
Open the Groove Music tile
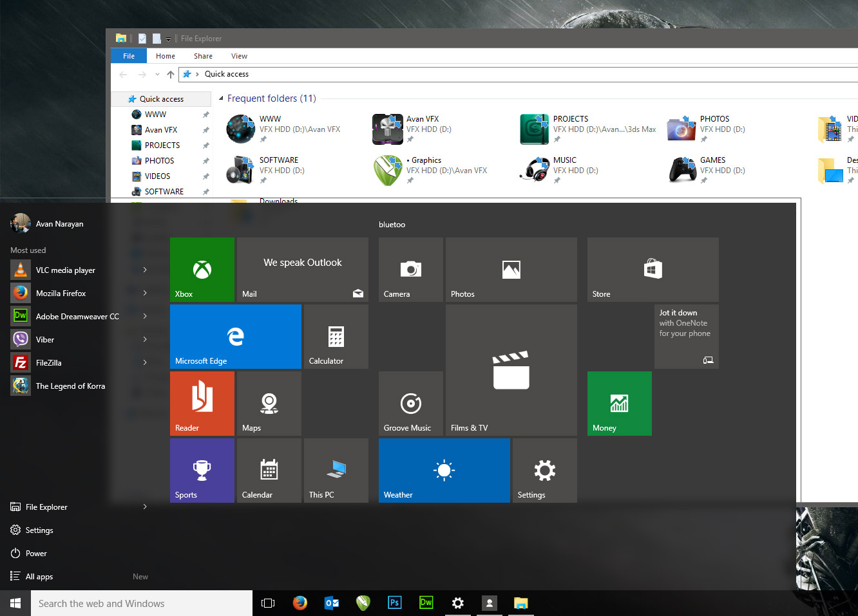click(411, 404)
